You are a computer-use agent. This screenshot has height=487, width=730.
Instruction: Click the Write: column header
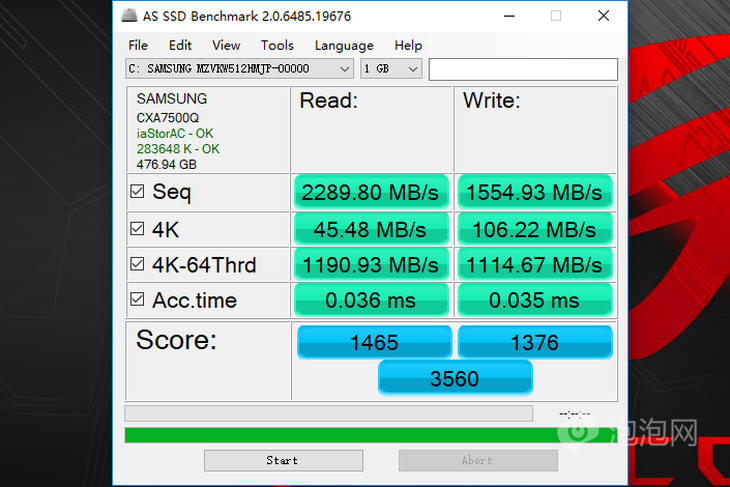click(491, 101)
